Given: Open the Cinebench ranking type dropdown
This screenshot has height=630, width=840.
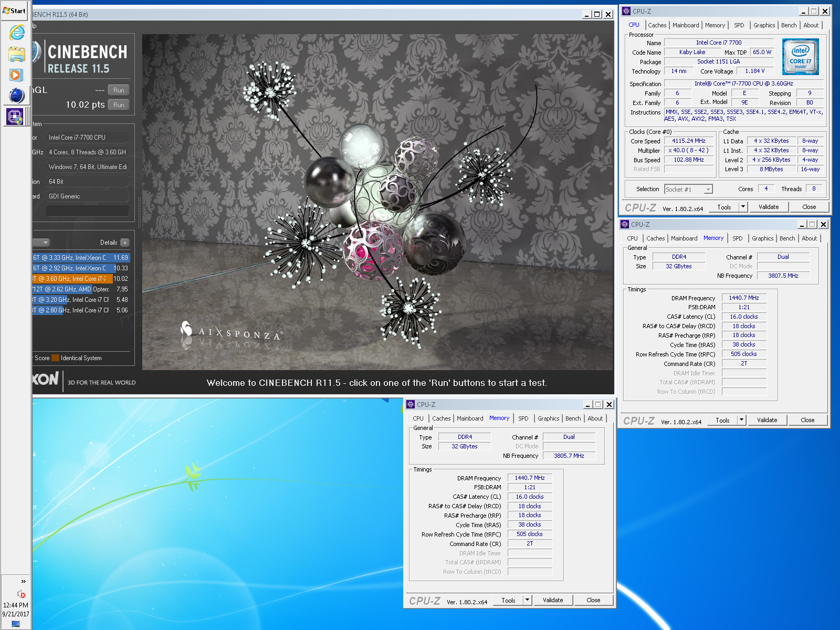Looking at the screenshot, I should click(41, 243).
